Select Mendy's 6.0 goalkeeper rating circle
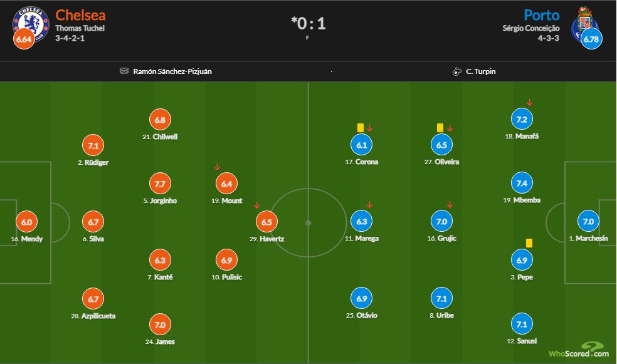617x364 pixels. (26, 222)
